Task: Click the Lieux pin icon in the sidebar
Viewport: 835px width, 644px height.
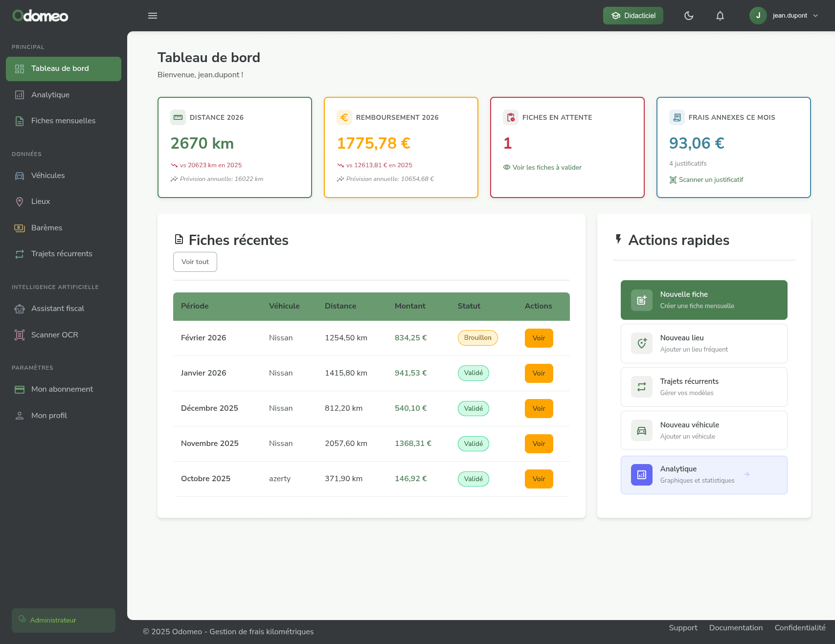Action: click(20, 201)
